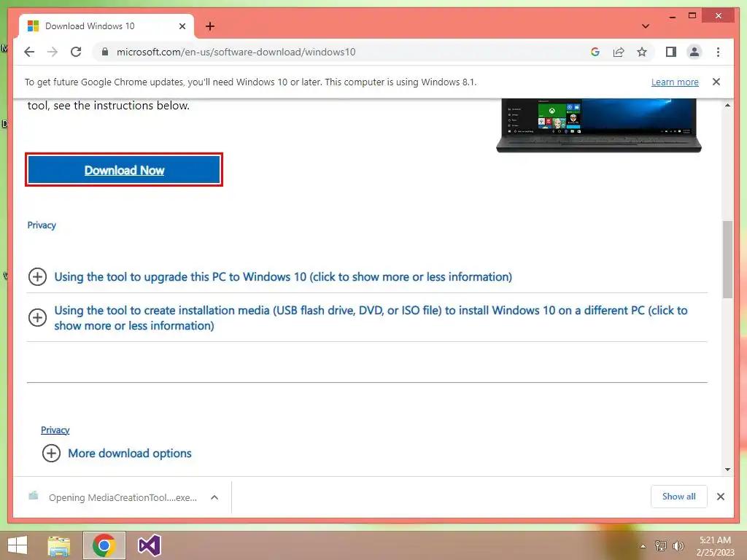Screen dimensions: 747x560
Task: Select the Download Windows 10 tab
Action: (x=107, y=26)
